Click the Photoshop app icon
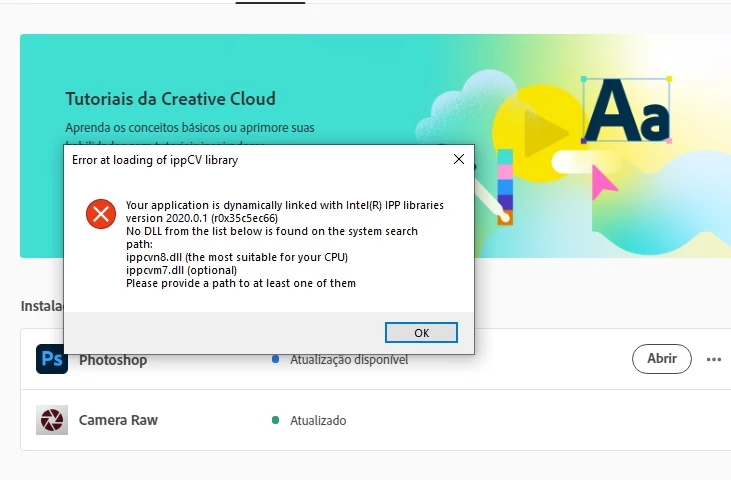 click(52, 359)
